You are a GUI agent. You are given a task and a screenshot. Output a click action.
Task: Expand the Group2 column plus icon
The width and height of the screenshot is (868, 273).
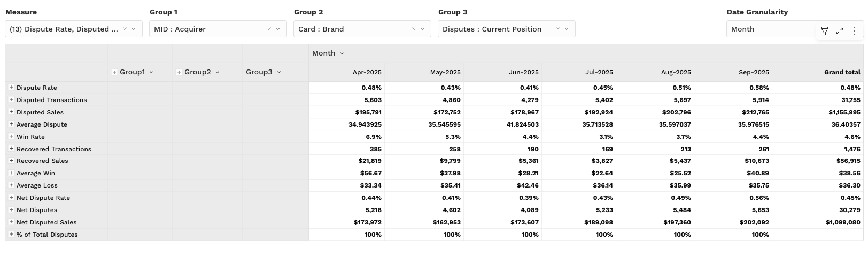tap(179, 72)
